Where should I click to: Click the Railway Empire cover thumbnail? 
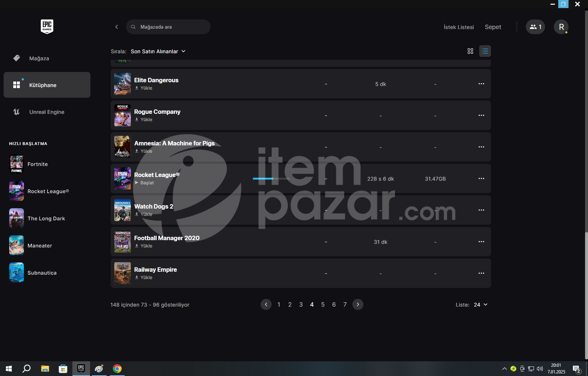point(122,273)
